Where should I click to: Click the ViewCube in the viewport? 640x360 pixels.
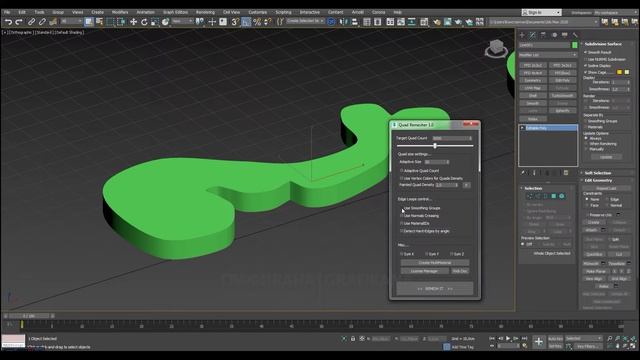496,48
